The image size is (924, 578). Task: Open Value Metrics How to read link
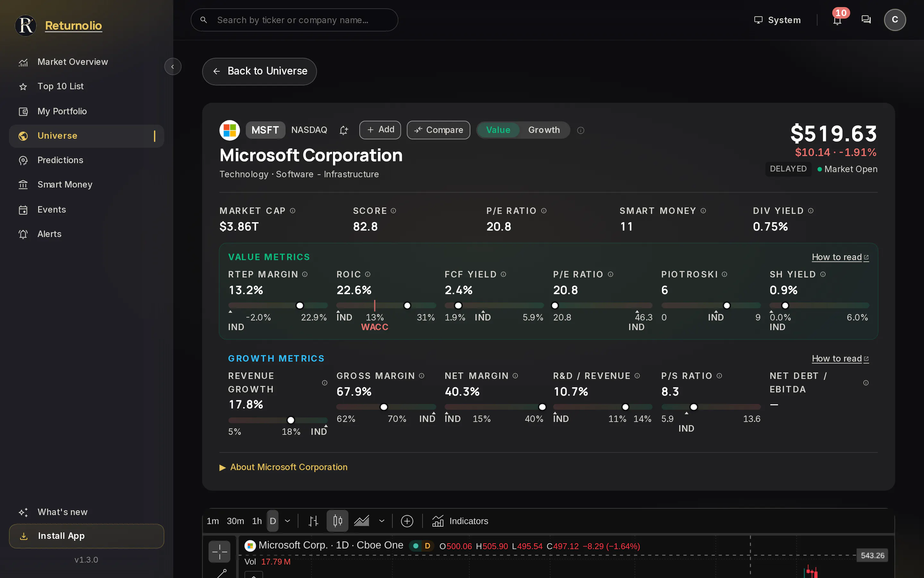point(840,257)
